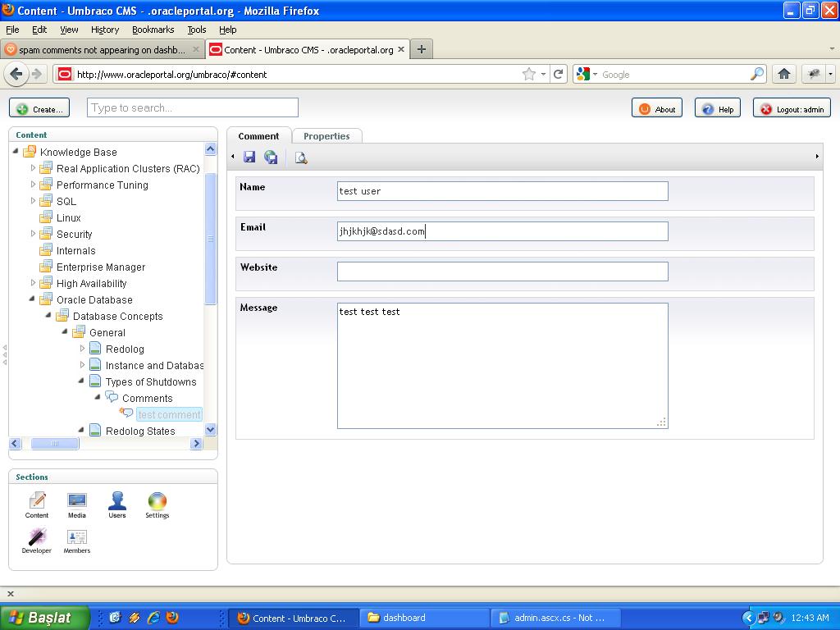Expand the High Availability node
Viewport: 840px width, 630px height.
pos(33,283)
